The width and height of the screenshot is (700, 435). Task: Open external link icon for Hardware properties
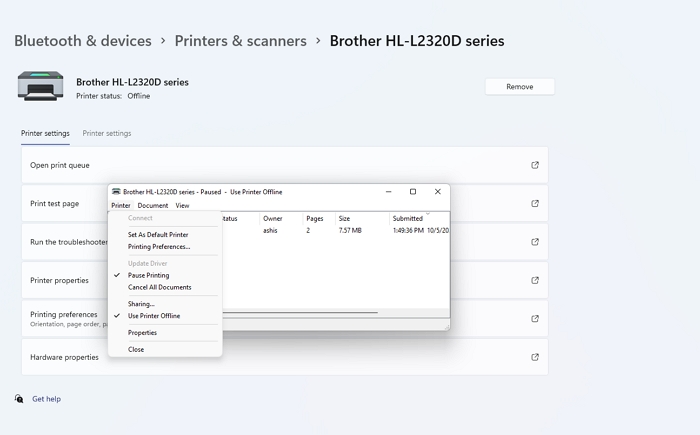coord(535,357)
